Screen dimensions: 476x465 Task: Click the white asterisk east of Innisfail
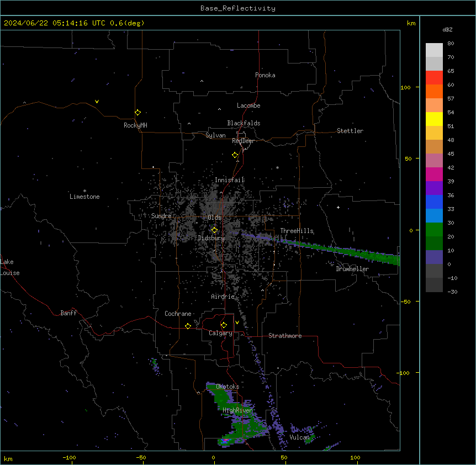point(277,167)
